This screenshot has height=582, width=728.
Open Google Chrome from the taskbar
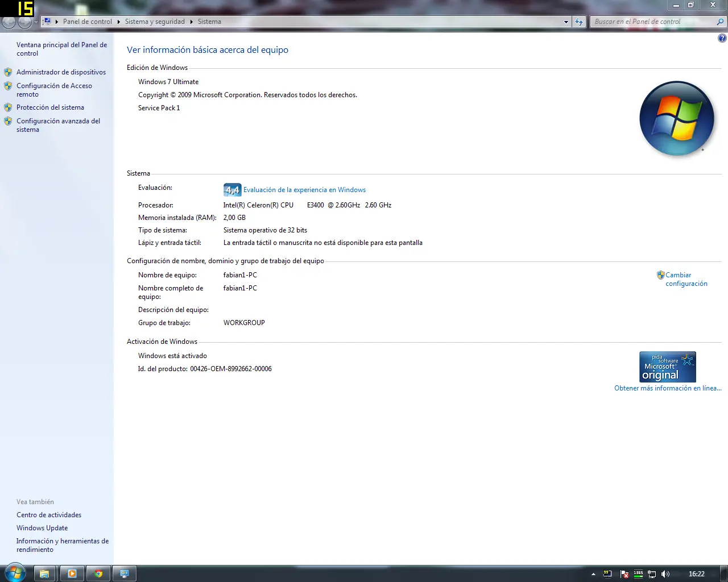coord(98,573)
